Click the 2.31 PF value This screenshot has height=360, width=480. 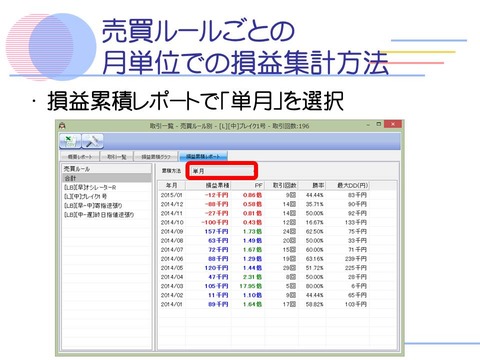252,277
